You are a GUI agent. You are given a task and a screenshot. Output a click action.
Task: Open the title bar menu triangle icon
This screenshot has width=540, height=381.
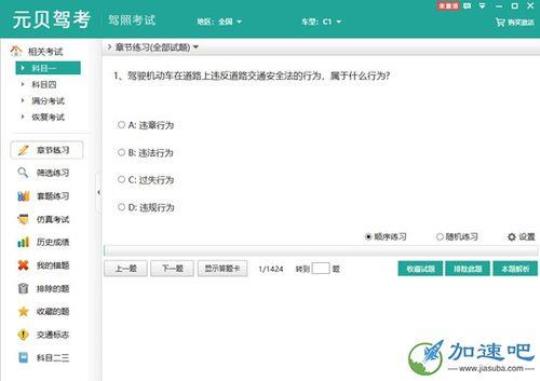482,6
